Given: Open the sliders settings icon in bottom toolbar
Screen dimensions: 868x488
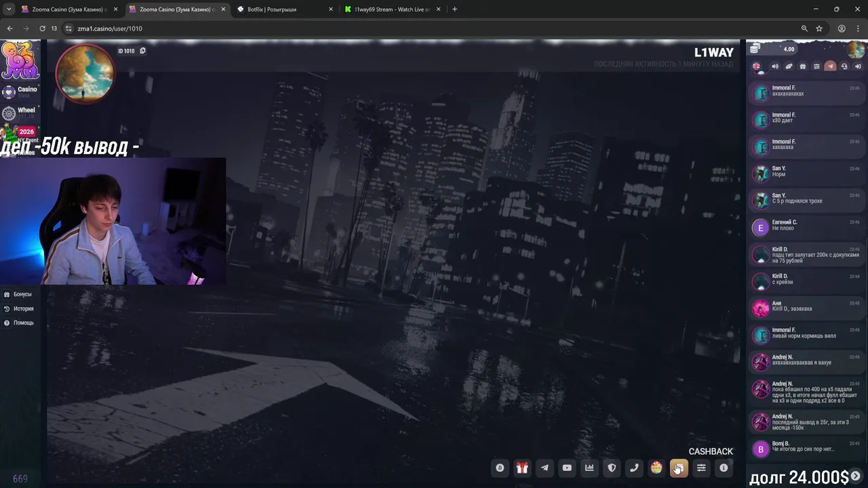Looking at the screenshot, I should point(701,468).
